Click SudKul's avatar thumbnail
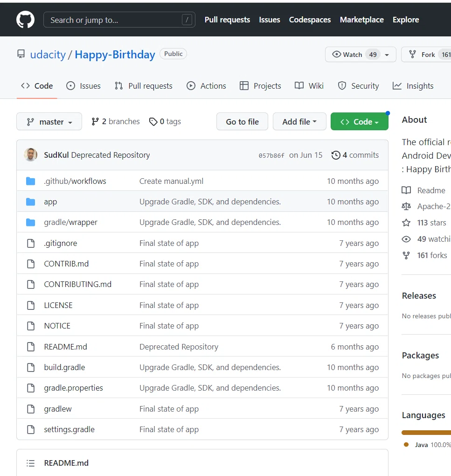Image resolution: width=451 pixels, height=476 pixels. click(31, 155)
